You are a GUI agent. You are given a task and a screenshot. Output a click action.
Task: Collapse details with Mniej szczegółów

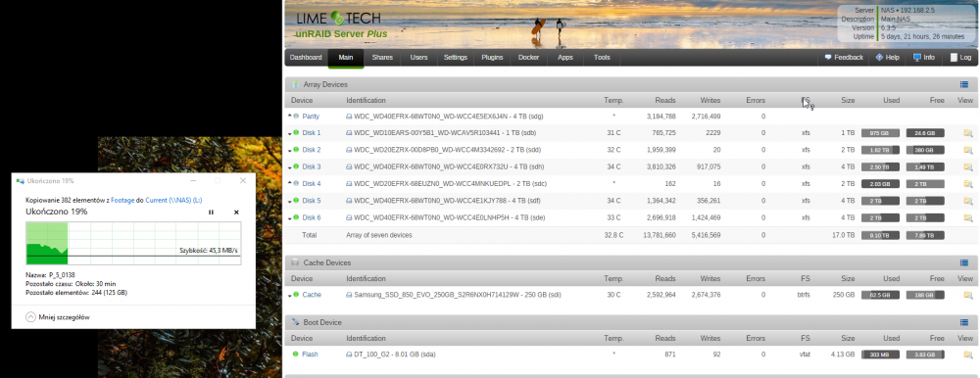[x=58, y=317]
